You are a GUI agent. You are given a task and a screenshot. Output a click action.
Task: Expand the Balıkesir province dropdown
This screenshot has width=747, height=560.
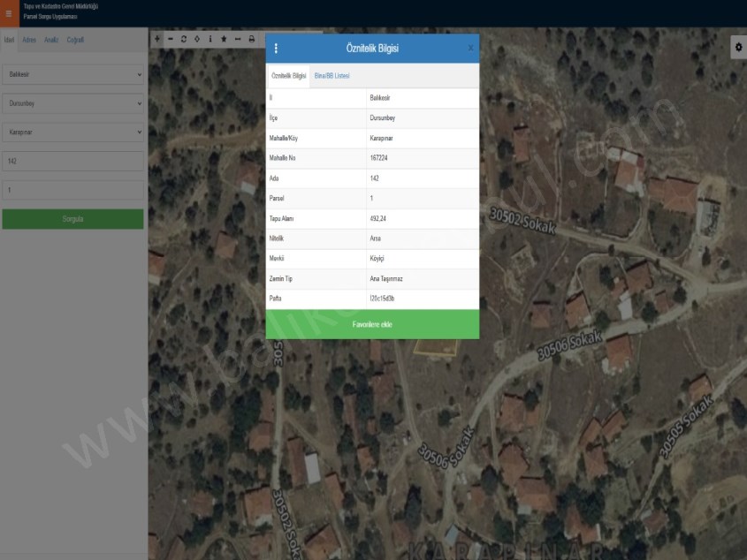pyautogui.click(x=72, y=74)
